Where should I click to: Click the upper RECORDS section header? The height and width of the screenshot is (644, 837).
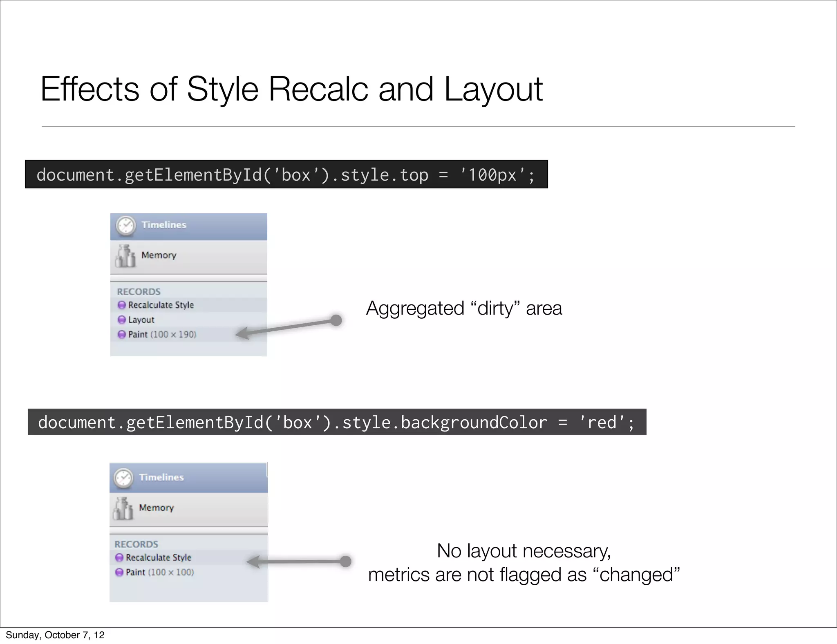tap(139, 292)
